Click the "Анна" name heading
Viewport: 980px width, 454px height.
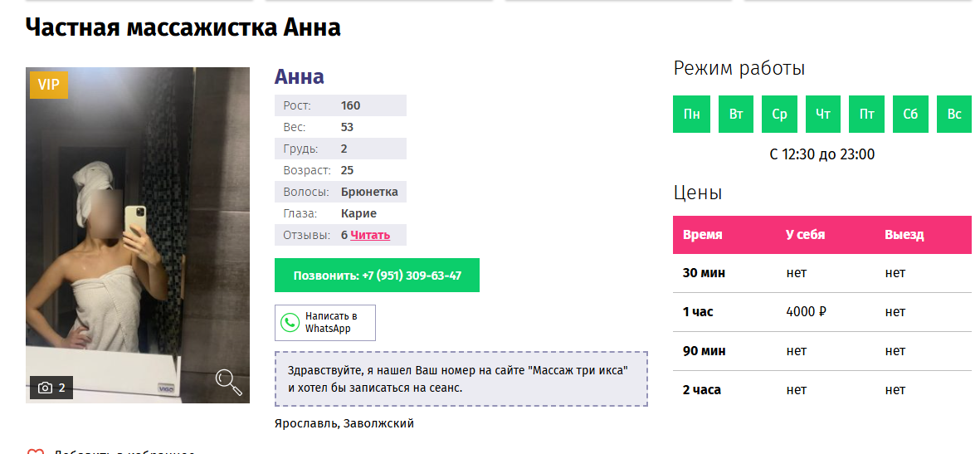[x=300, y=77]
